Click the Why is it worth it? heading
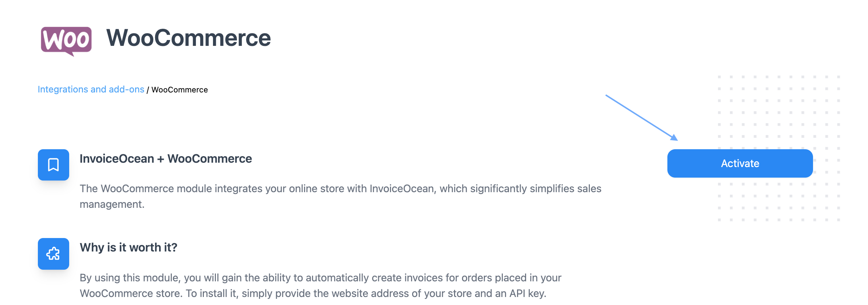 (x=129, y=247)
